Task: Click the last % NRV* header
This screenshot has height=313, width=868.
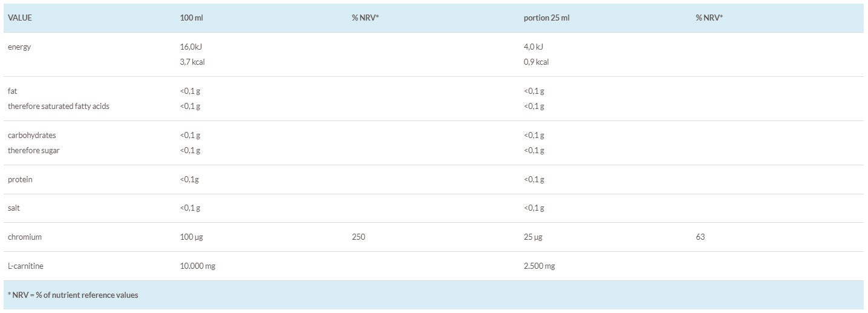Action: (709, 18)
